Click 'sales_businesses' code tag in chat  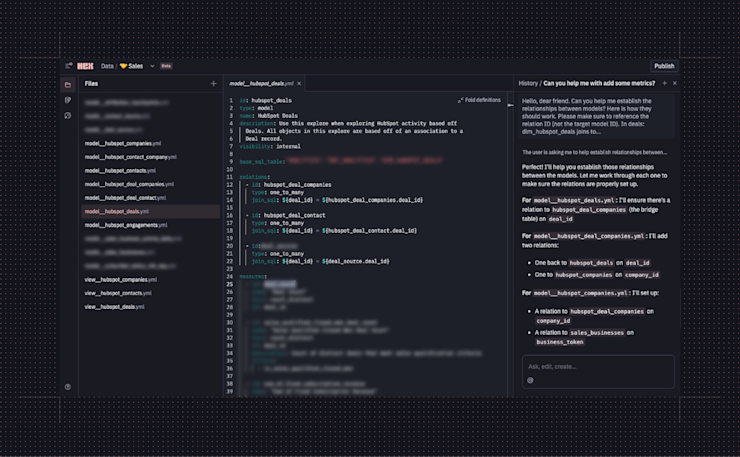[597, 333]
